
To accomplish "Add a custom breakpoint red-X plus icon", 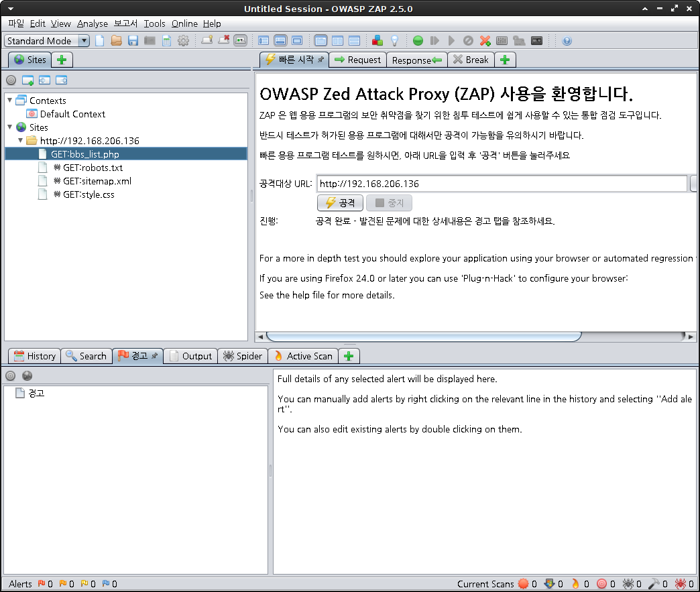I will [485, 41].
